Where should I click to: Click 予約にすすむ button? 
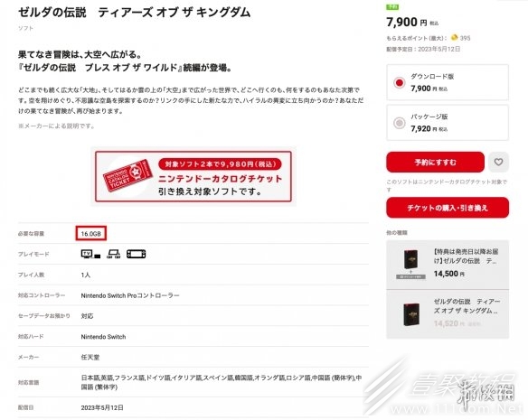(435, 163)
